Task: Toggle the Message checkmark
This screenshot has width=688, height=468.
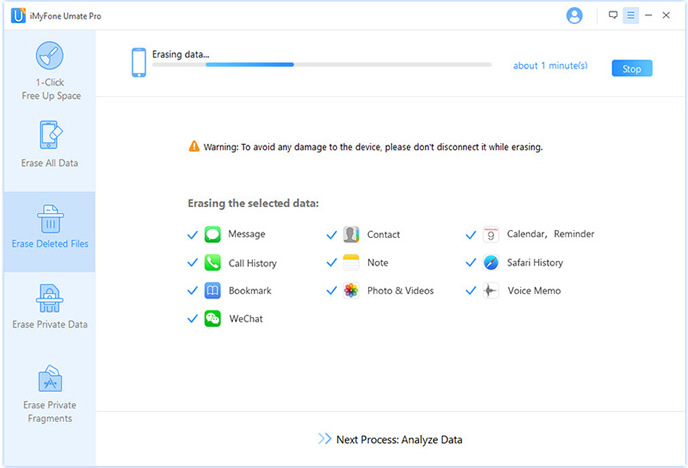Action: 193,235
